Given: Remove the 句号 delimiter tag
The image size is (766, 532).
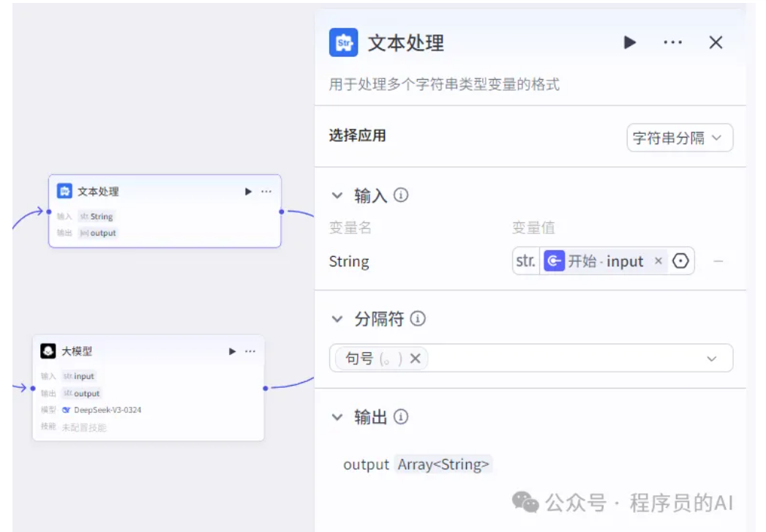Looking at the screenshot, I should pos(416,359).
